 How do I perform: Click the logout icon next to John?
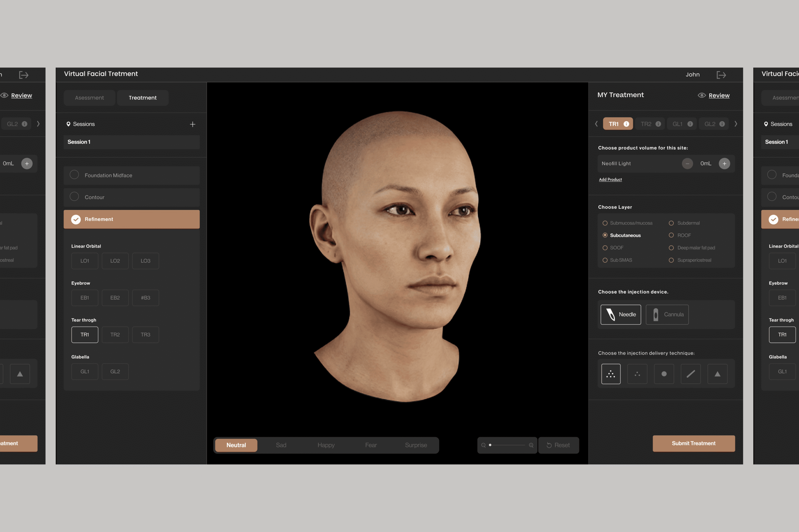[x=721, y=75]
